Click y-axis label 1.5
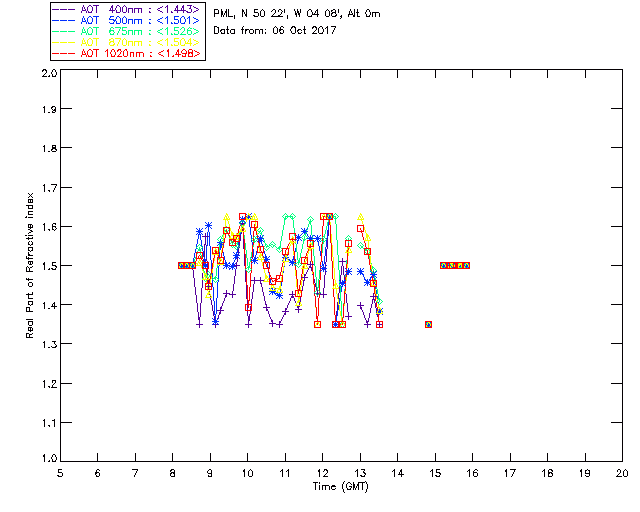Screen dimensions: 640x512 pos(49,266)
